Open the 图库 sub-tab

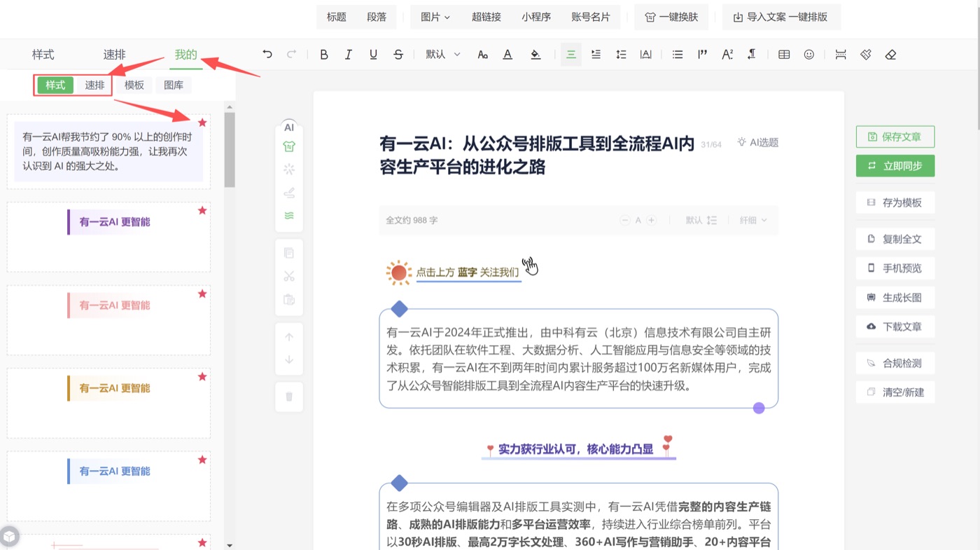point(174,85)
